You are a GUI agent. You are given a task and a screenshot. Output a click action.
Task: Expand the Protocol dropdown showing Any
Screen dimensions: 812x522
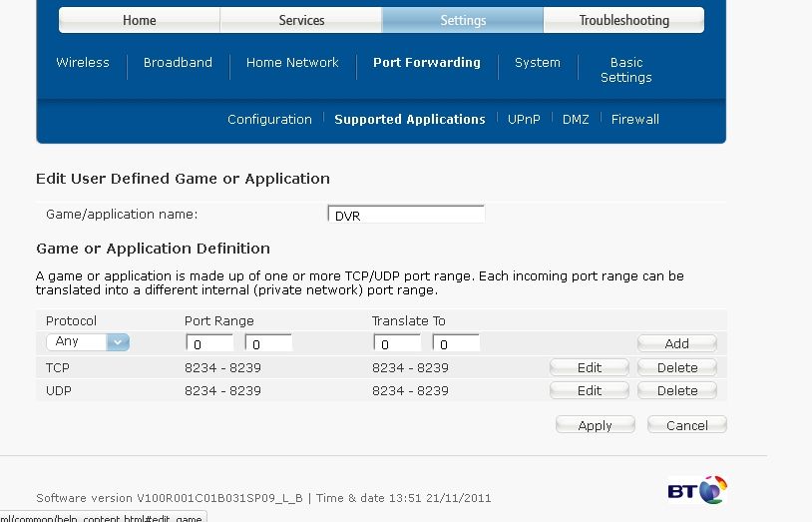(88, 342)
